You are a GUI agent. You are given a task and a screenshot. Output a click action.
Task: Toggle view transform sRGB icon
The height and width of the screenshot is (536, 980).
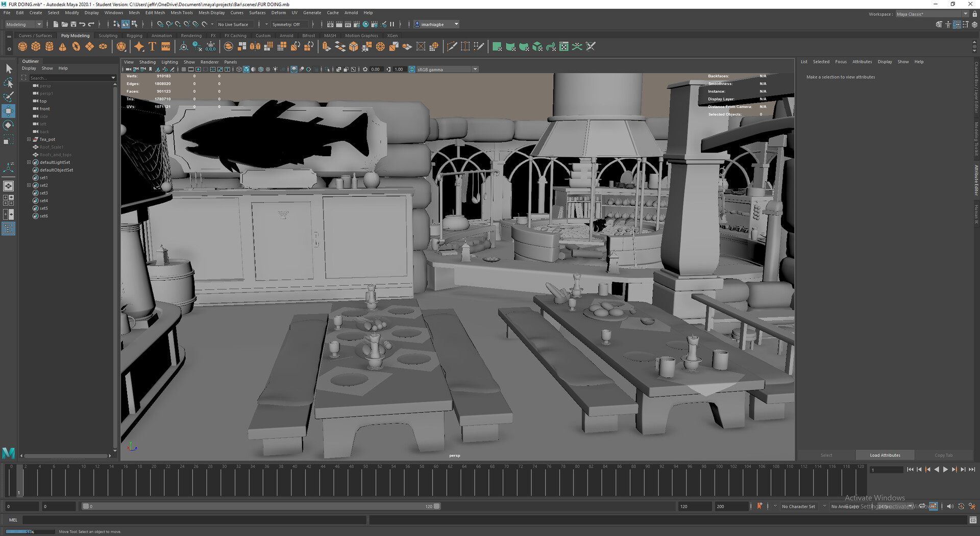click(412, 69)
